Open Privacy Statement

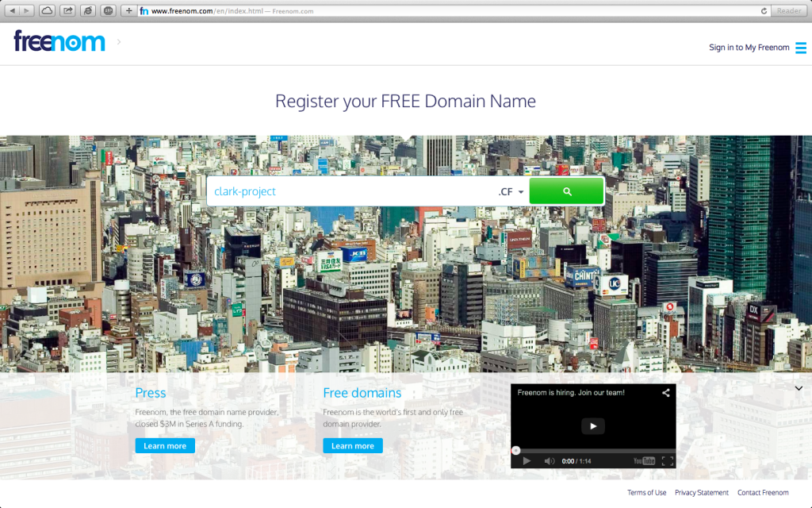pos(701,492)
